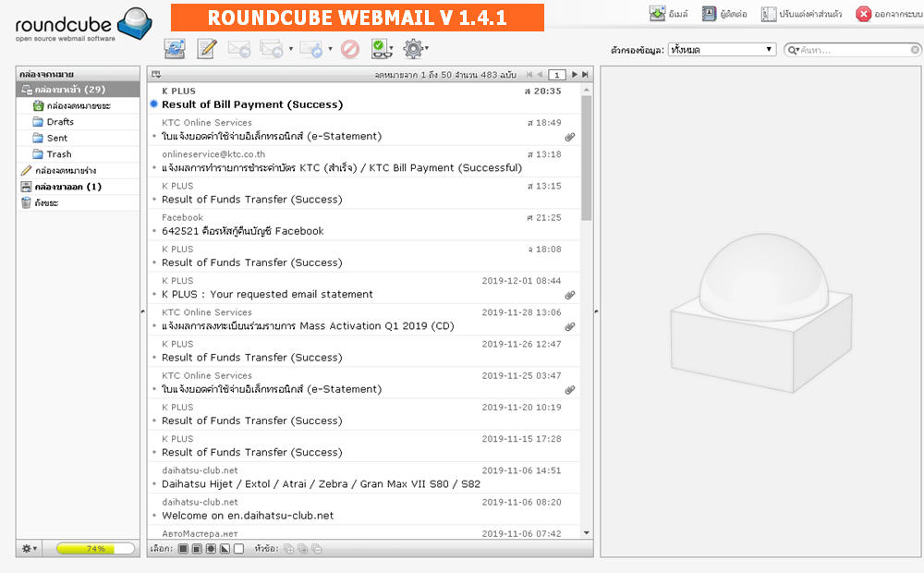This screenshot has width=924, height=573.
Task: Clear the search with the reset icon
Action: click(x=915, y=50)
